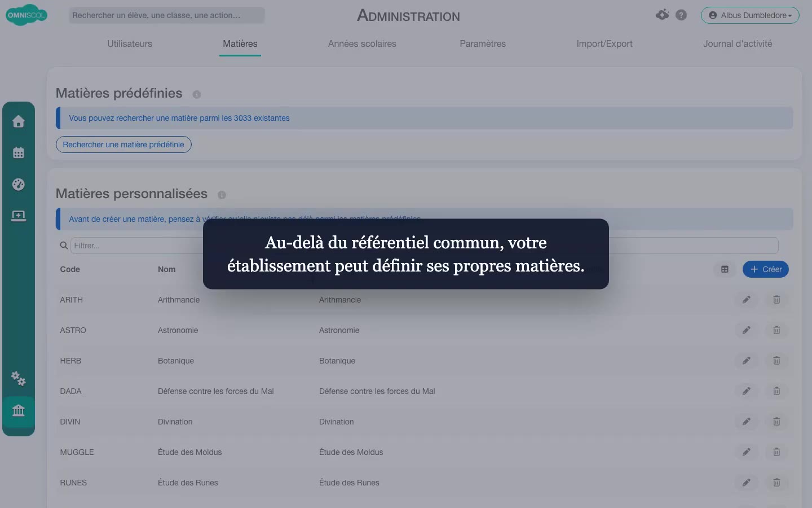This screenshot has width=812, height=508.
Task: Delete the DADA subject row
Action: tap(776, 391)
